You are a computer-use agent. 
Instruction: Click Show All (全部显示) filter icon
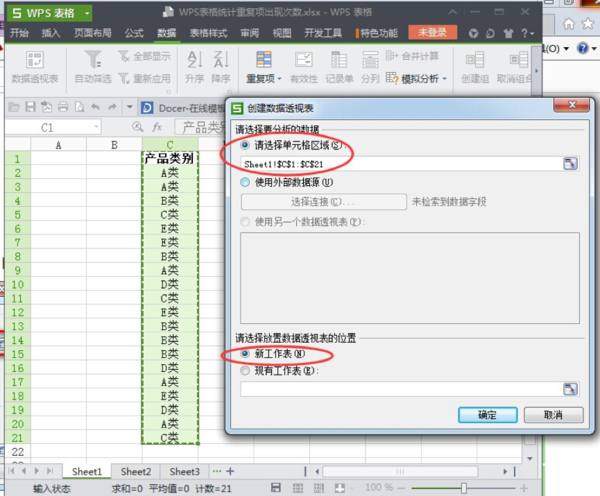(x=124, y=56)
